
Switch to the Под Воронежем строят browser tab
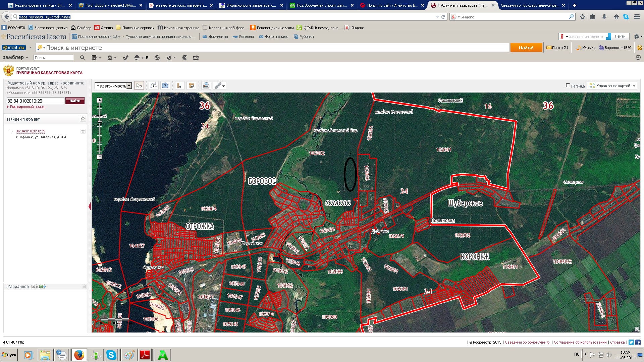click(x=321, y=5)
